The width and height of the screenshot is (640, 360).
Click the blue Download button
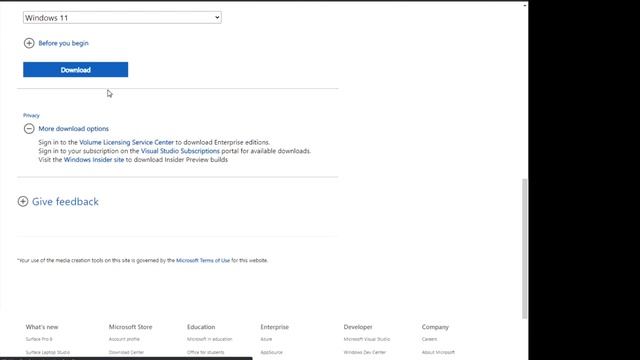coord(76,70)
